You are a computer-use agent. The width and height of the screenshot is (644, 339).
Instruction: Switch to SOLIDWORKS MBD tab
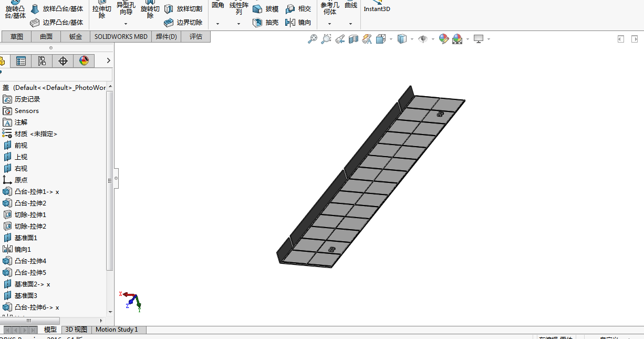[x=121, y=36]
